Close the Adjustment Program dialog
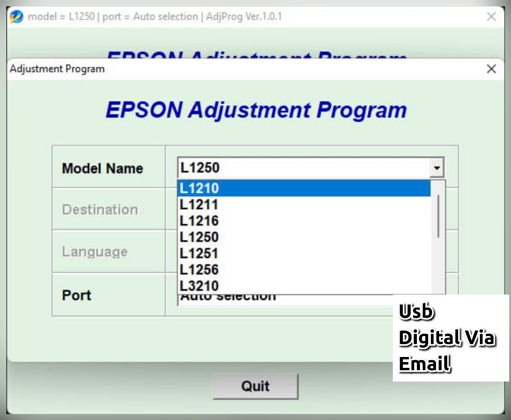Image resolution: width=511 pixels, height=420 pixels. (x=491, y=69)
